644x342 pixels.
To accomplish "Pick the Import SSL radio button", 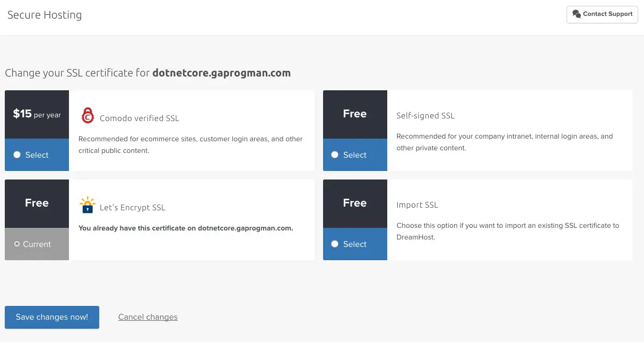I will pyautogui.click(x=335, y=244).
